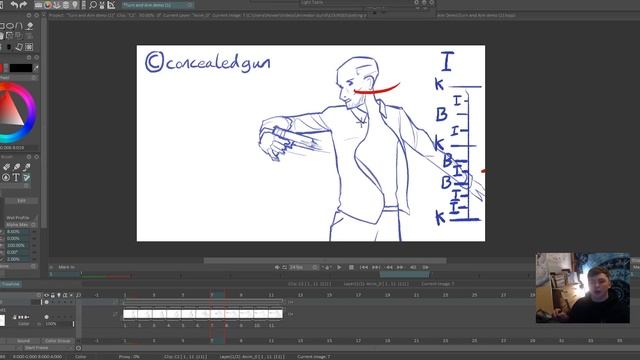640x360 pixels.
Task: Click the Mark In button
Action: pyautogui.click(x=66, y=267)
